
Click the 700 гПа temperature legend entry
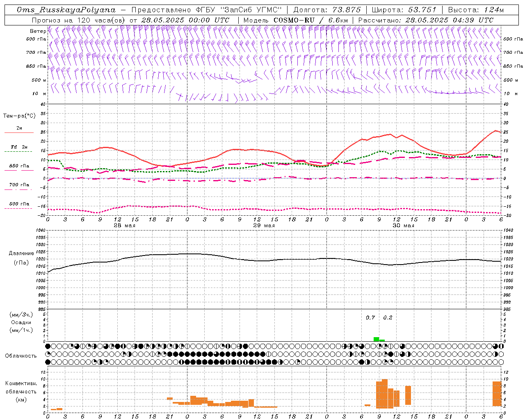[19, 185]
